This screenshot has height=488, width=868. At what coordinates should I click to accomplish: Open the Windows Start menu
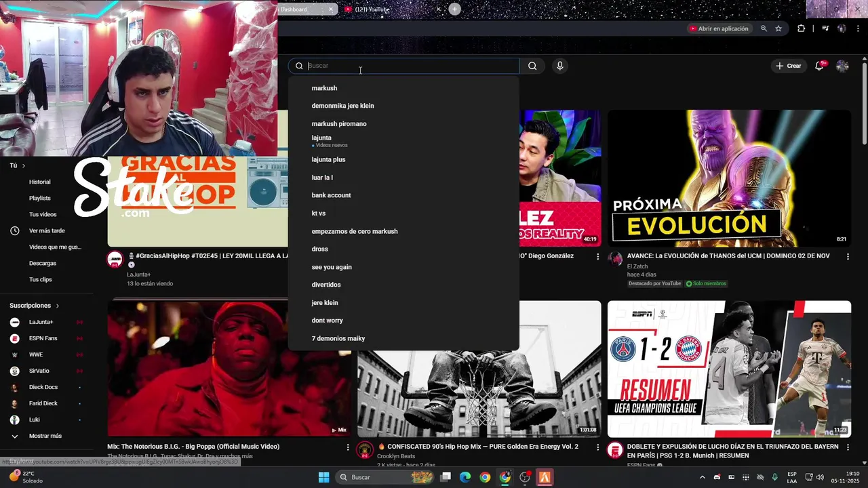pyautogui.click(x=323, y=477)
